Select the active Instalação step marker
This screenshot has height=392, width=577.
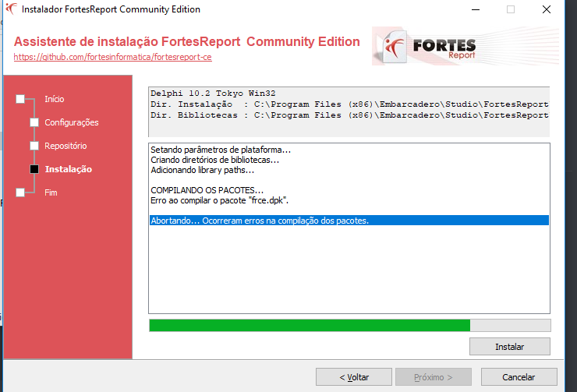pos(34,169)
